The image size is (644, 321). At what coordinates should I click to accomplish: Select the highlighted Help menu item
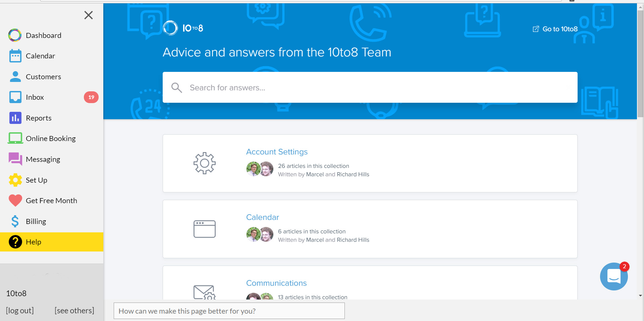pos(52,242)
